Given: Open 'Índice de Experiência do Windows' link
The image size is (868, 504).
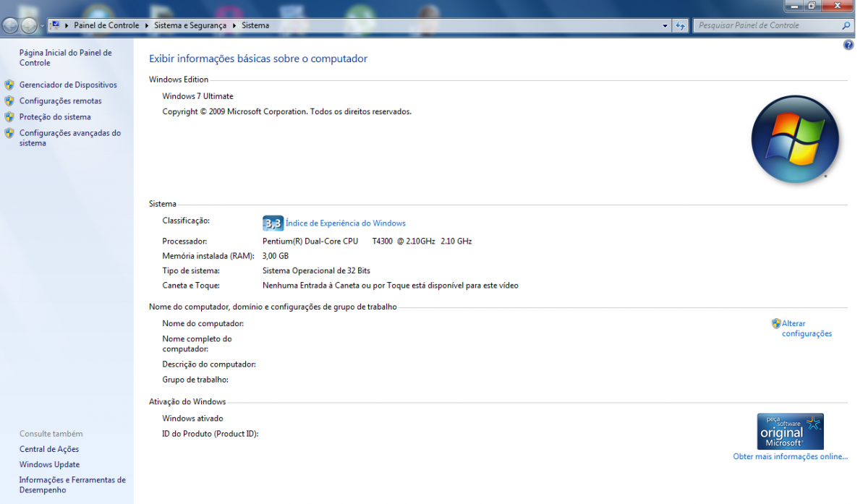Looking at the screenshot, I should (x=346, y=223).
